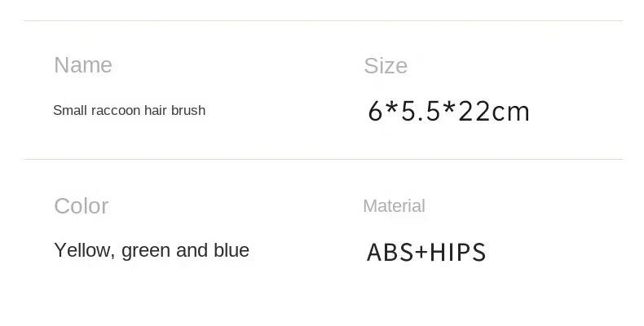Select the Small raccoon hair brush text
This screenshot has width=644, height=326.
pos(129,110)
